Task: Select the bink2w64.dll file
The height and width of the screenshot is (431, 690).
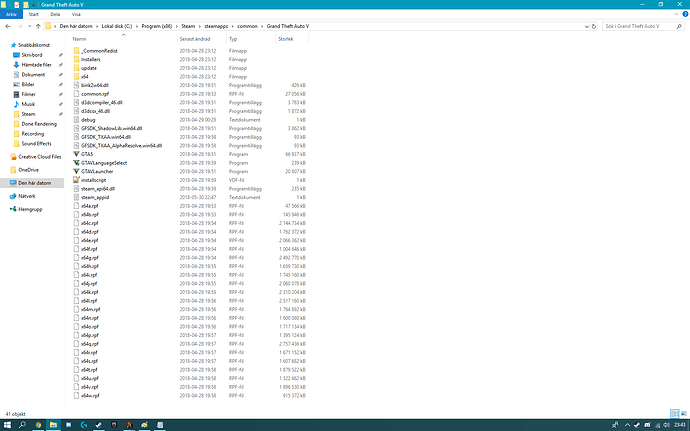Action: [95, 85]
